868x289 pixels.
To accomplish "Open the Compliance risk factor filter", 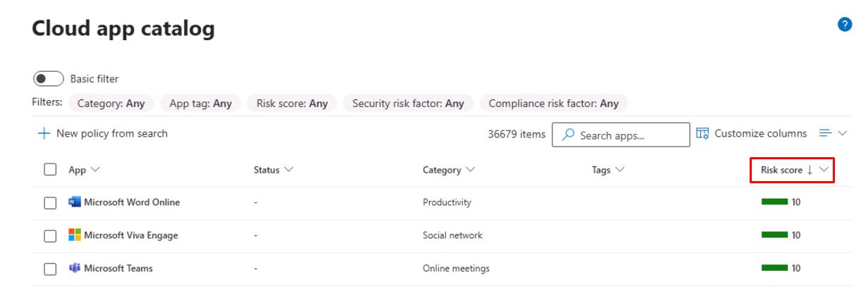I will click(553, 104).
